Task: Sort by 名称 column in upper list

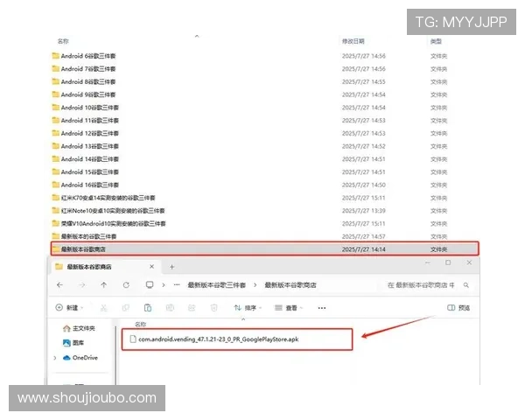Action: tap(63, 41)
